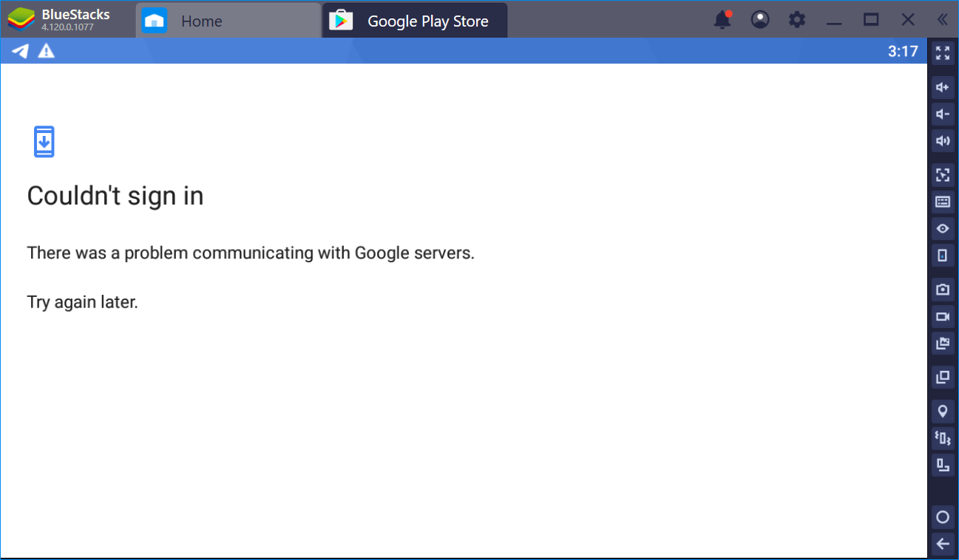Click the "Try again later." text
The image size is (959, 560).
point(83,301)
